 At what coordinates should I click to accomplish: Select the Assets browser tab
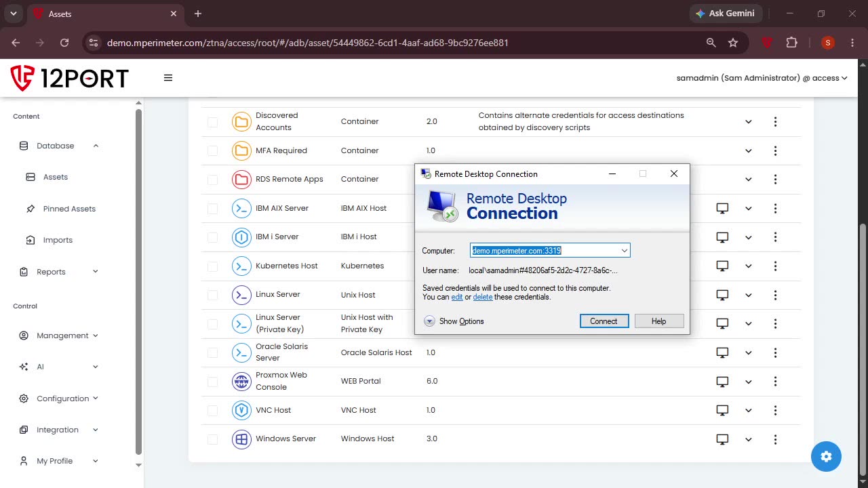coord(105,14)
